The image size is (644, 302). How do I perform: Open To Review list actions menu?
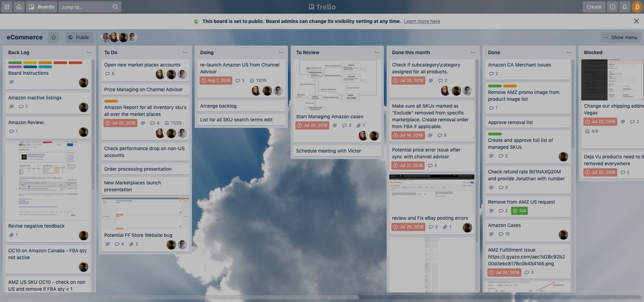pos(377,53)
